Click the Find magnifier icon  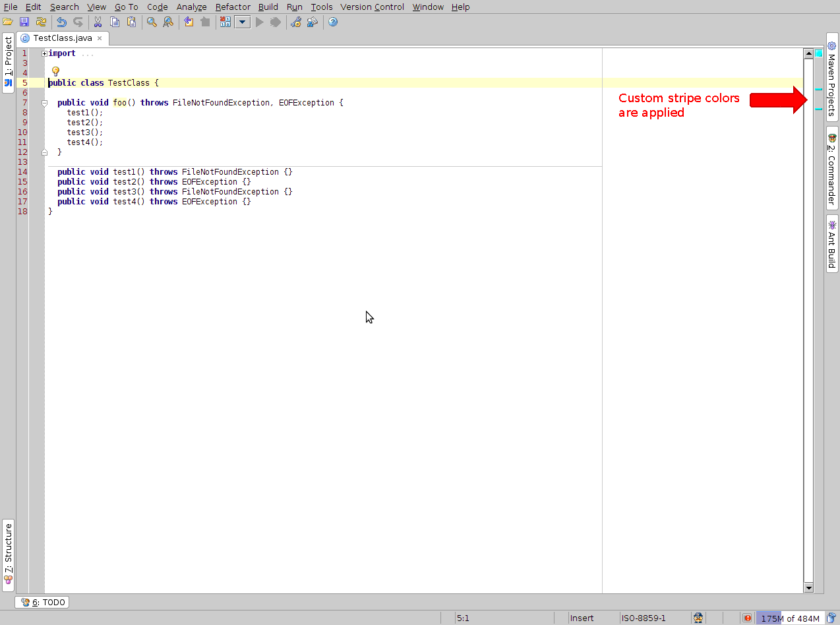coord(152,22)
